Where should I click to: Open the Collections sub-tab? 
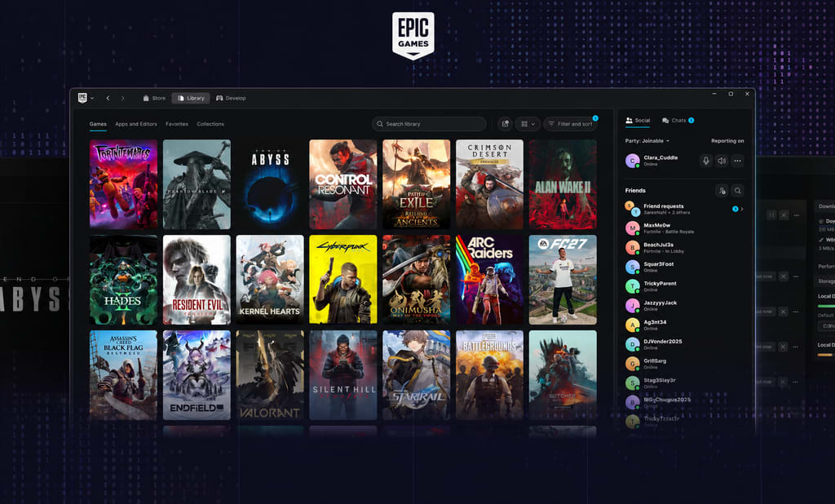pos(210,124)
